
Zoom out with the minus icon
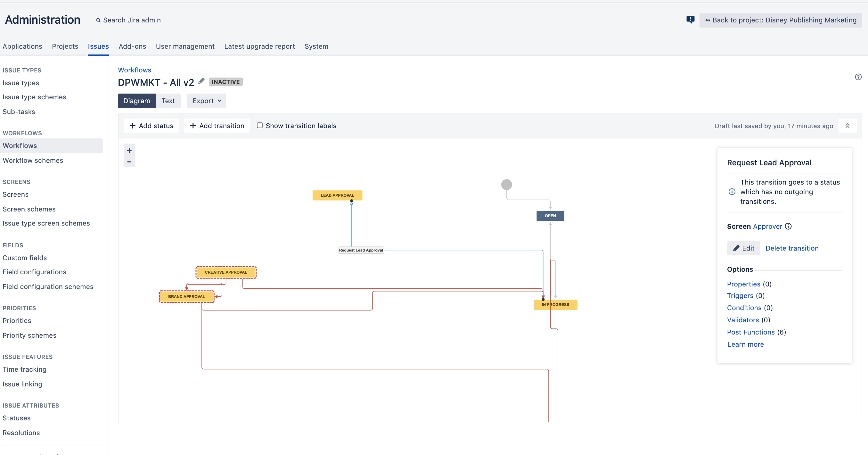(129, 162)
